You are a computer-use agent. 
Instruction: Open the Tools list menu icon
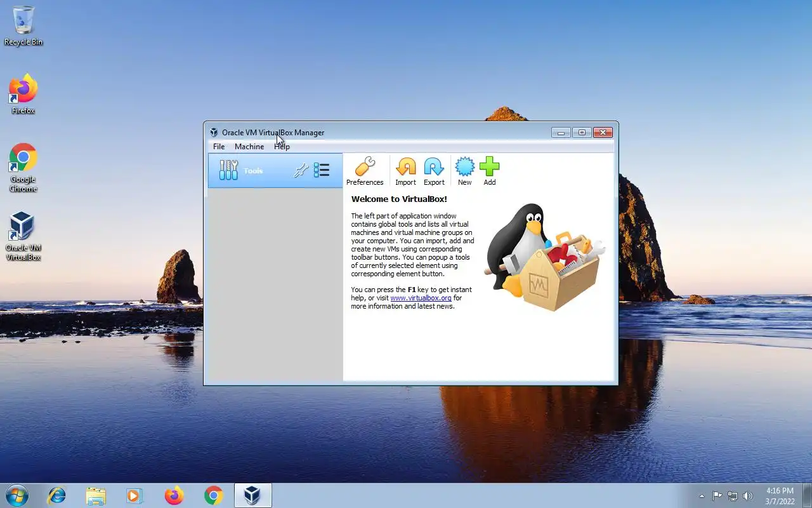(322, 170)
